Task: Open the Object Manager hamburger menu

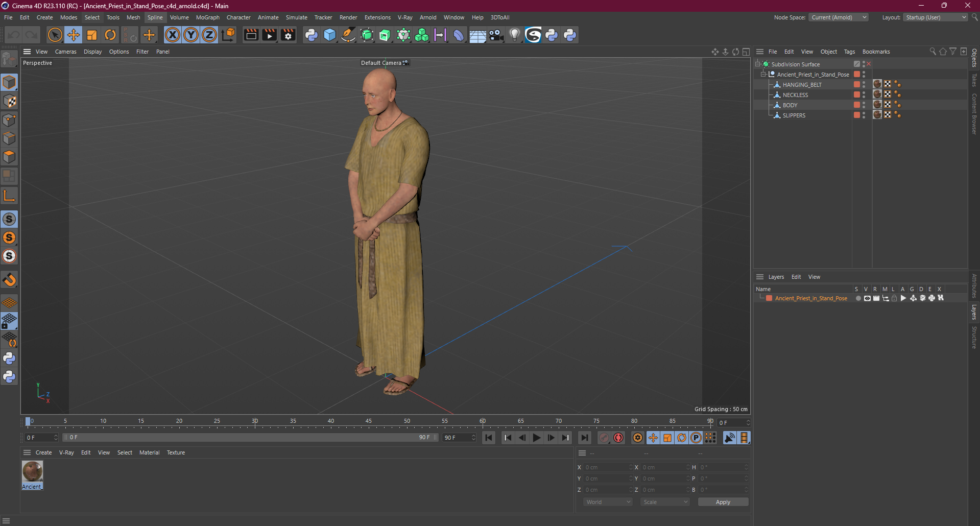Action: 760,52
